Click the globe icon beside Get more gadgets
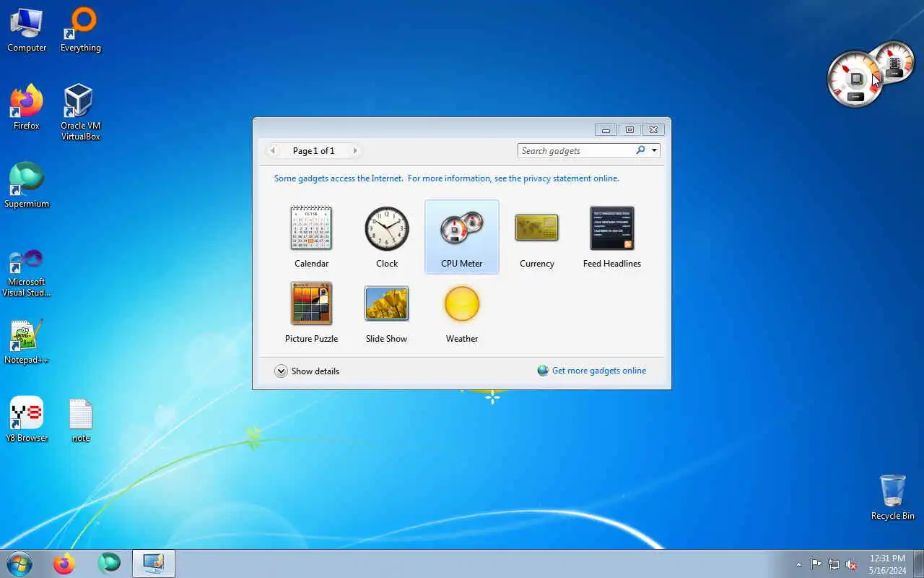Image resolution: width=924 pixels, height=578 pixels. (543, 371)
